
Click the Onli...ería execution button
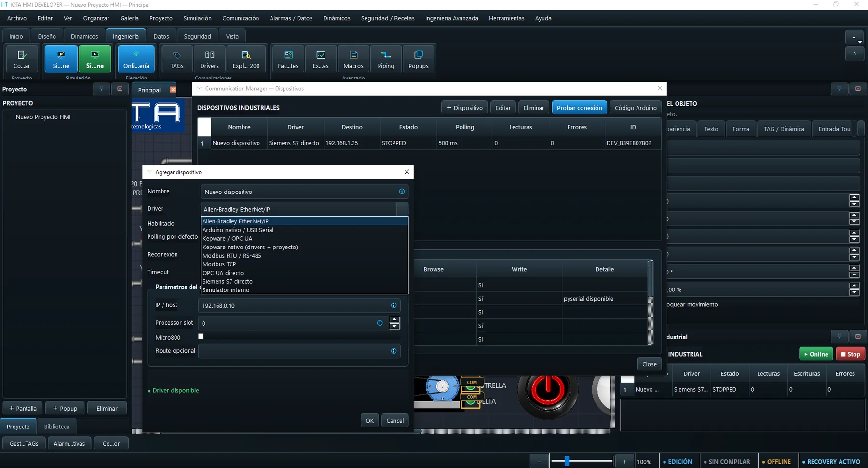136,59
